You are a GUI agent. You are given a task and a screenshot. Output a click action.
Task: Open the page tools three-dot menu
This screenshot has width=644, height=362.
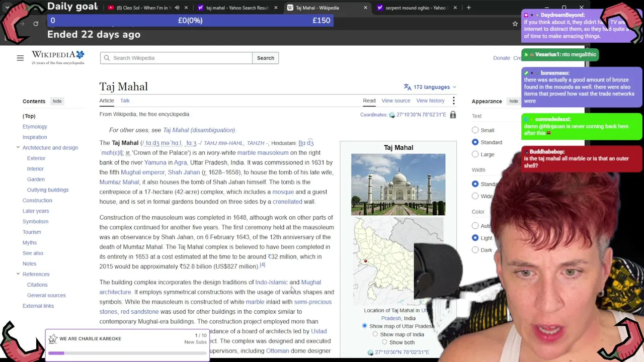pyautogui.click(x=453, y=101)
